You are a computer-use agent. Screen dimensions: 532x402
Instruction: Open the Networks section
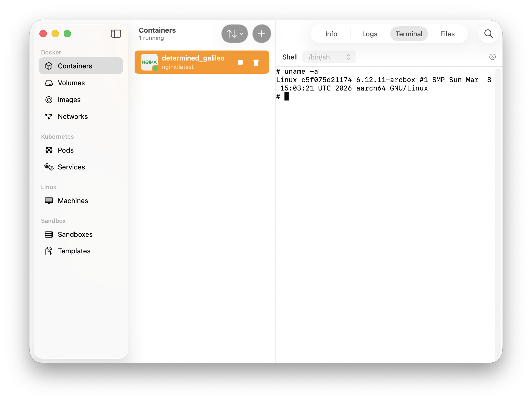pyautogui.click(x=73, y=116)
